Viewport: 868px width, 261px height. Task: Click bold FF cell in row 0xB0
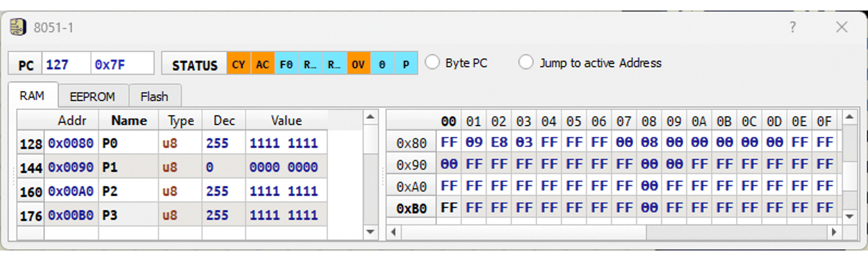point(449,207)
